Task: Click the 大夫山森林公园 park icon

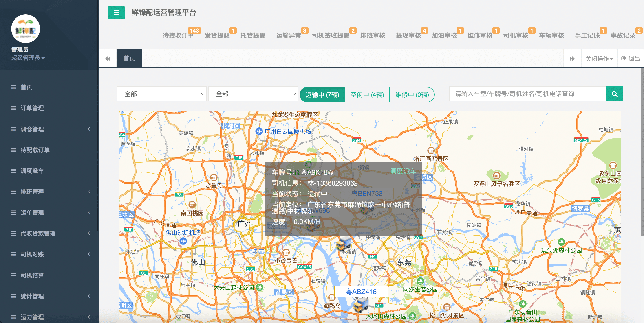Action: [x=260, y=287]
